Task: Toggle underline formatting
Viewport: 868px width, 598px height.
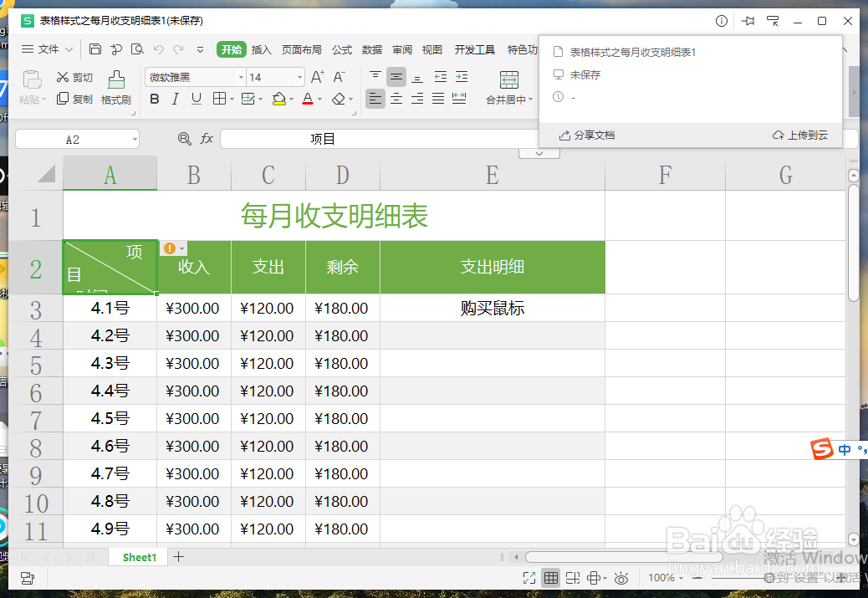Action: [196, 99]
